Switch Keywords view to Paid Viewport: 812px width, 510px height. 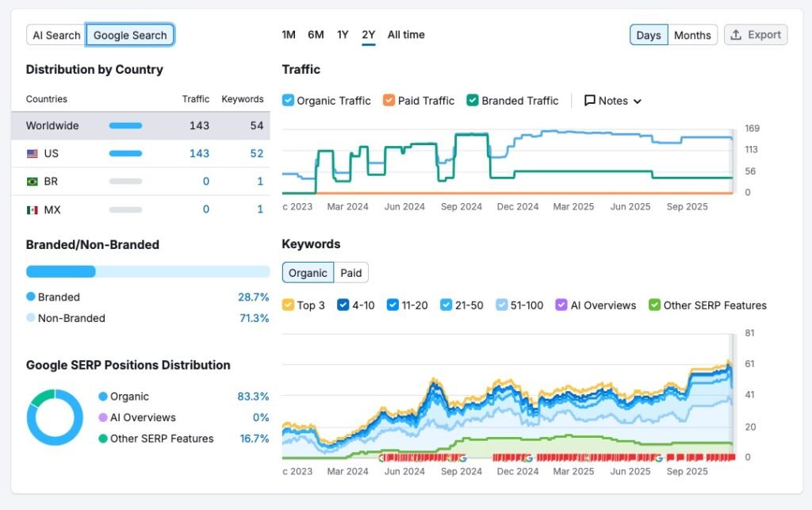point(350,273)
